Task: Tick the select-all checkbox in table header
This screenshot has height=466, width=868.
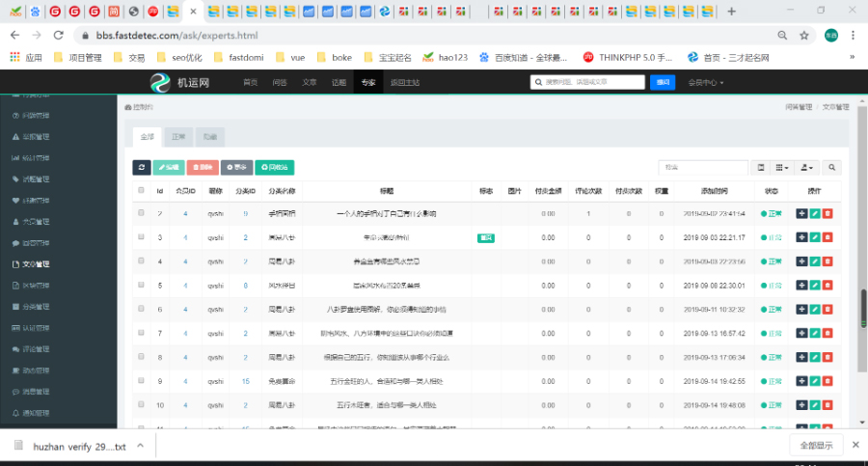Action: [141, 190]
